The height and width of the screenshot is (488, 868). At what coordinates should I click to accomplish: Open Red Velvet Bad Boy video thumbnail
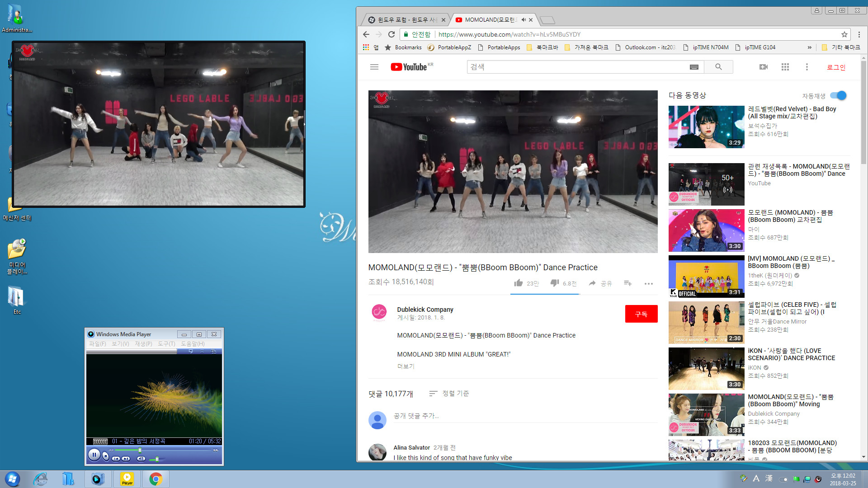pyautogui.click(x=706, y=127)
